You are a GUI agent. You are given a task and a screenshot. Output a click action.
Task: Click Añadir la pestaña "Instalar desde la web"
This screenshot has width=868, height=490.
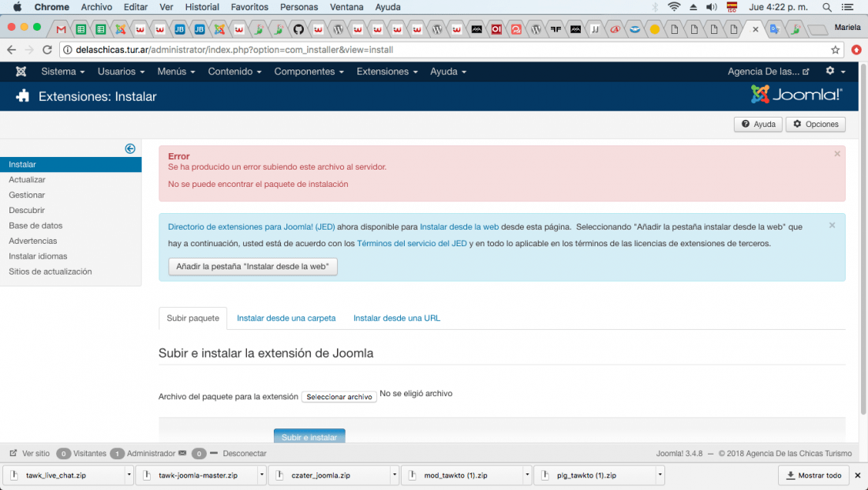click(253, 267)
